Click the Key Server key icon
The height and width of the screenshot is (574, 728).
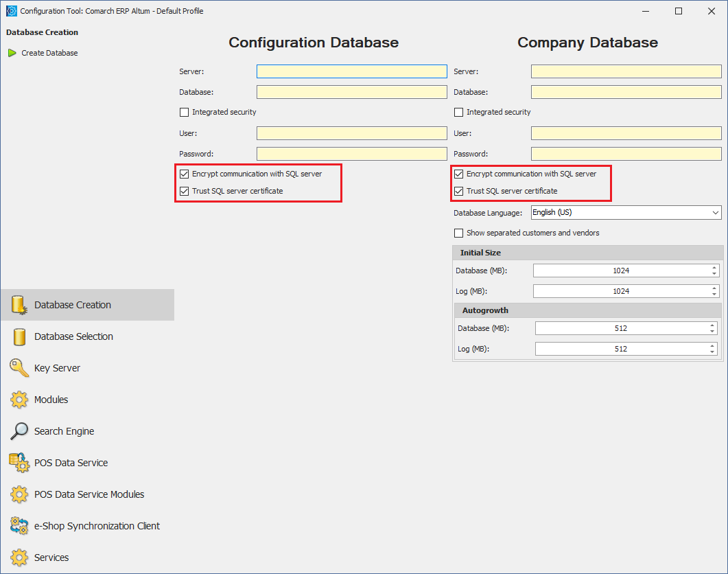(x=19, y=367)
